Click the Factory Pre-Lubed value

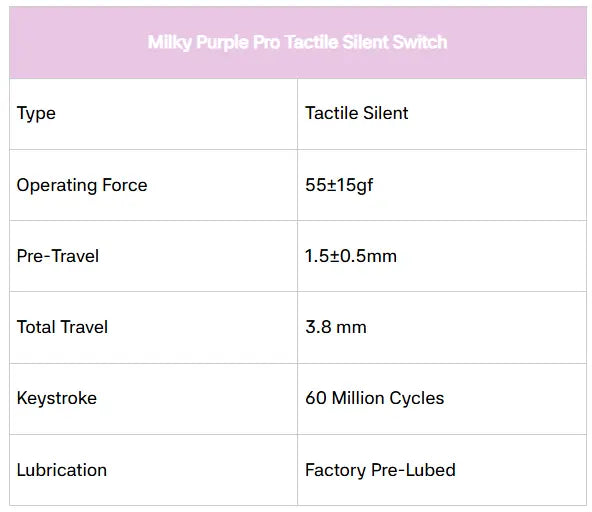[x=380, y=470]
